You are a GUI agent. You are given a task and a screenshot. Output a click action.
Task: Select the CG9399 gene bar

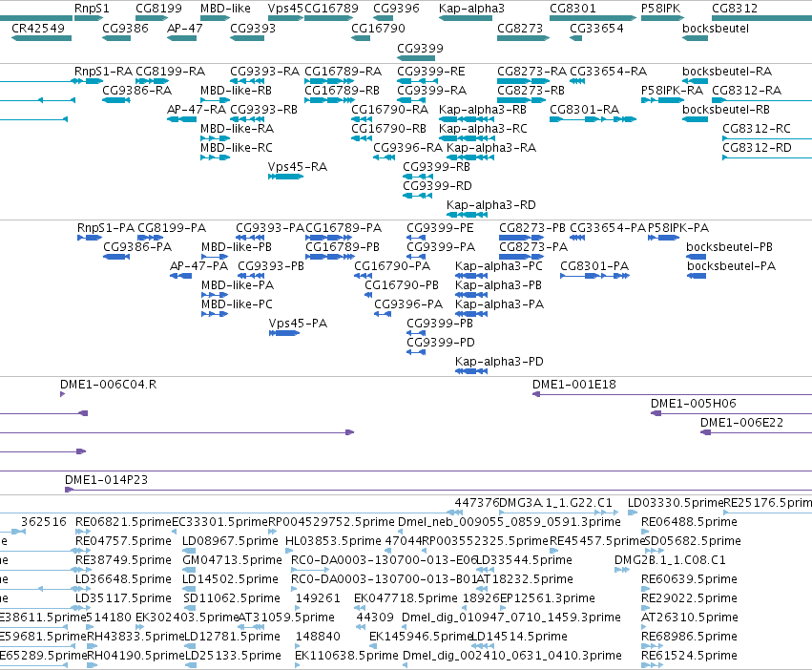[x=416, y=58]
